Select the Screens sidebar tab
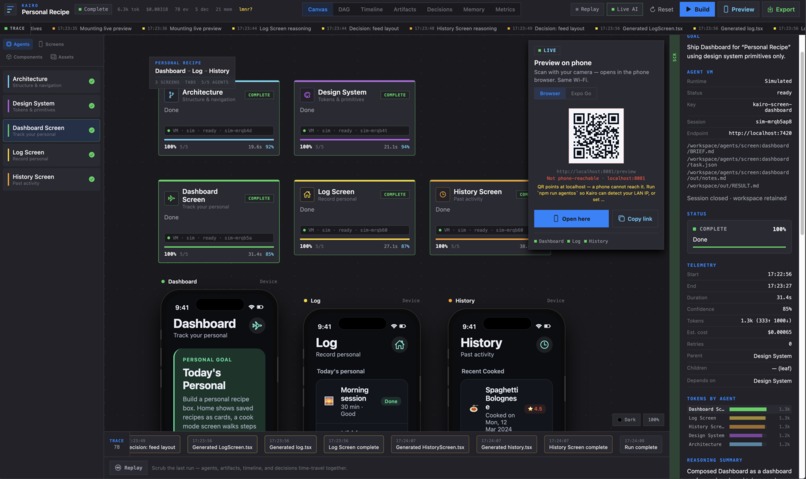The width and height of the screenshot is (806, 479). 51,44
